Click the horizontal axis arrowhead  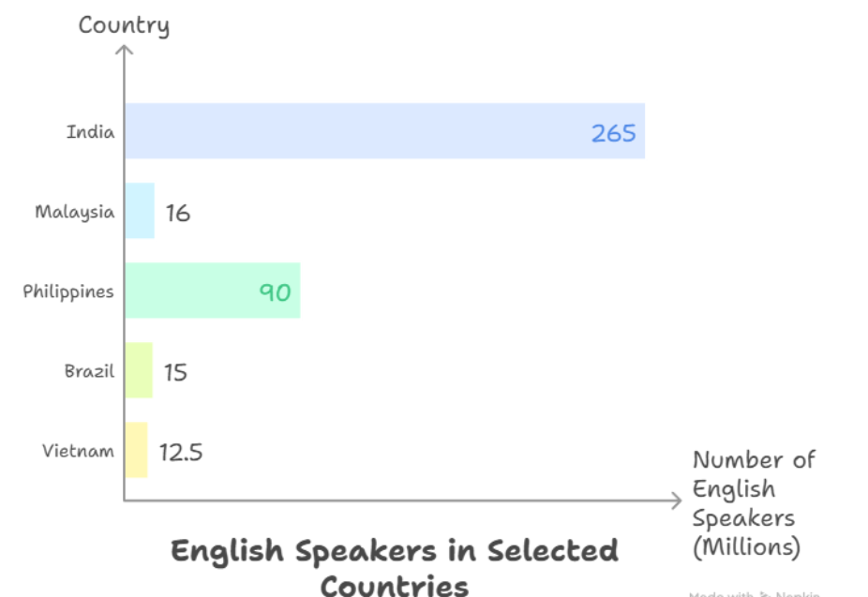tap(675, 500)
